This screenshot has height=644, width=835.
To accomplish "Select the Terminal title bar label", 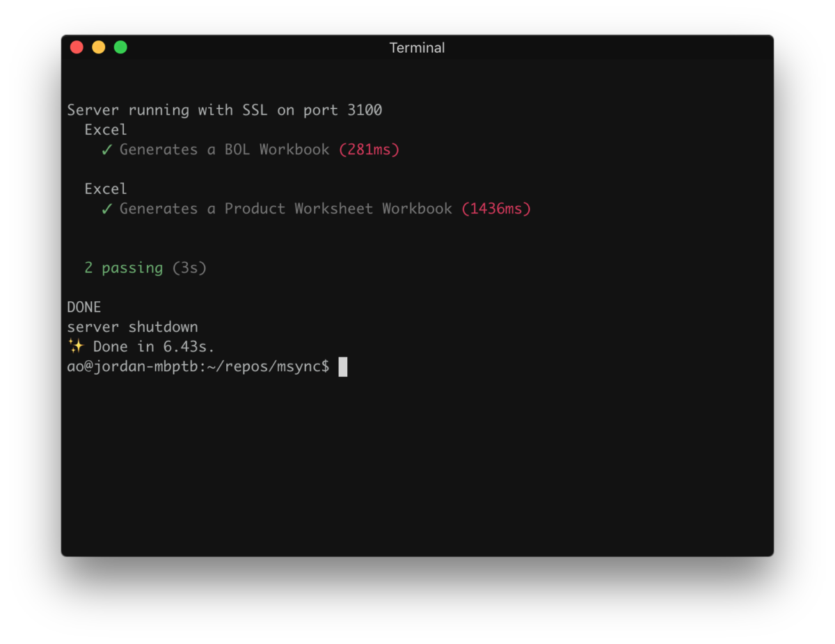I will point(417,47).
